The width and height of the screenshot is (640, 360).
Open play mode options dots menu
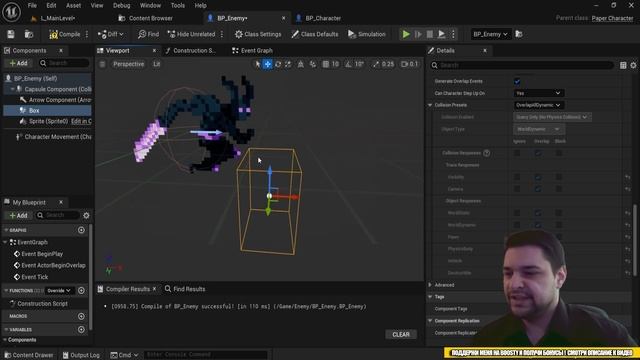tap(453, 34)
